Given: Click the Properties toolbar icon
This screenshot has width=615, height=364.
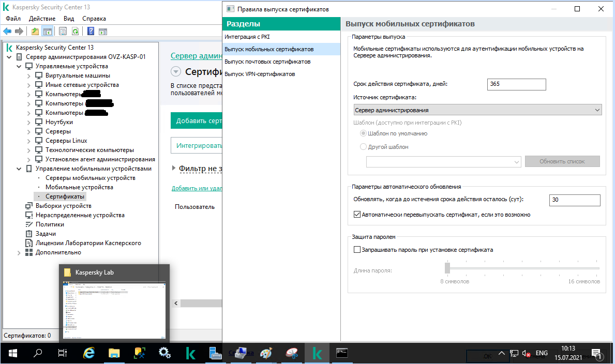Looking at the screenshot, I should tap(63, 32).
